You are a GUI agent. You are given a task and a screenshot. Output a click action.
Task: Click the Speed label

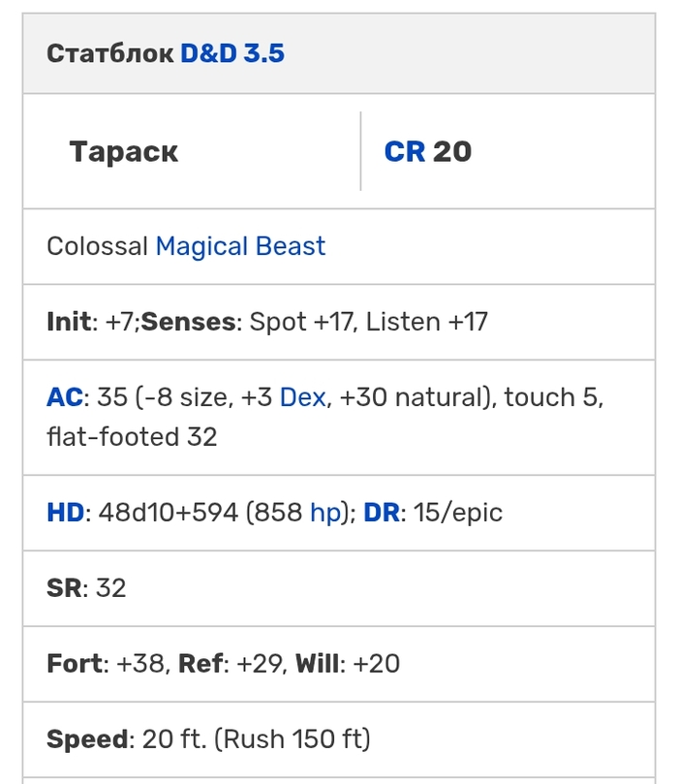[x=86, y=739]
